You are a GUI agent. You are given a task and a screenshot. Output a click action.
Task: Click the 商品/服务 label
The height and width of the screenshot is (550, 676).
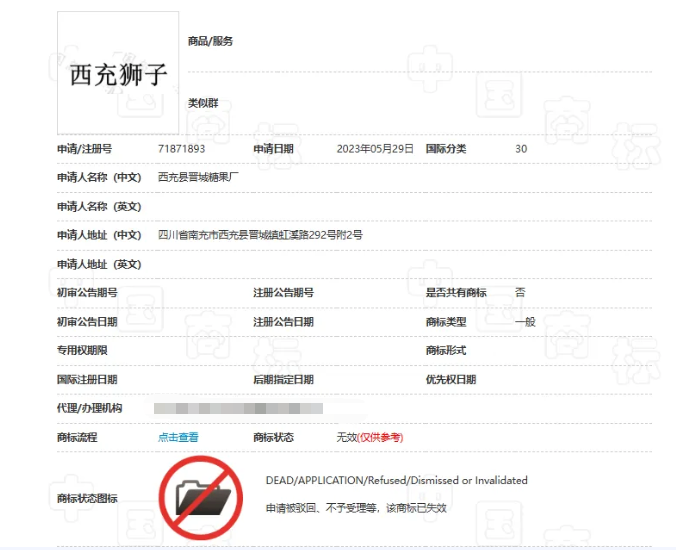[x=210, y=41]
